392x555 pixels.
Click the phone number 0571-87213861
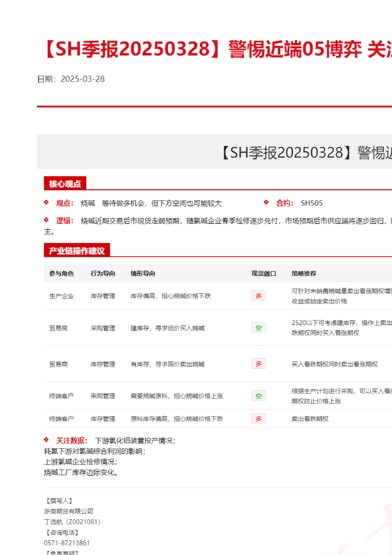(67, 543)
